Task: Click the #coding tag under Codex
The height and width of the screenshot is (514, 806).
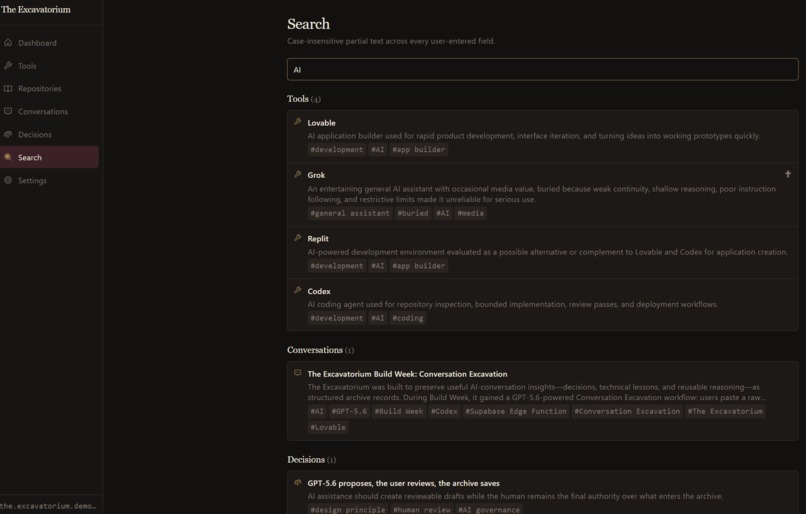Action: pyautogui.click(x=408, y=318)
